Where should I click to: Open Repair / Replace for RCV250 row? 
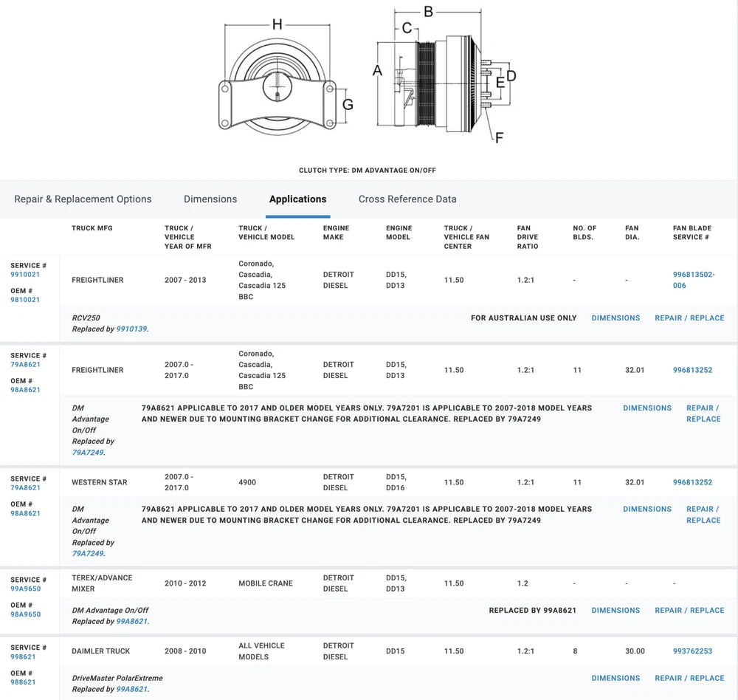689,318
